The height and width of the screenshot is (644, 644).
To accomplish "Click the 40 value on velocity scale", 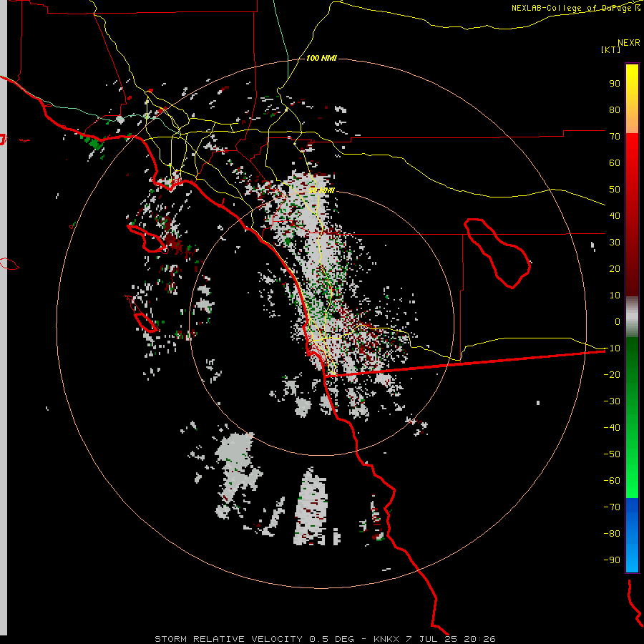I will 615,215.
